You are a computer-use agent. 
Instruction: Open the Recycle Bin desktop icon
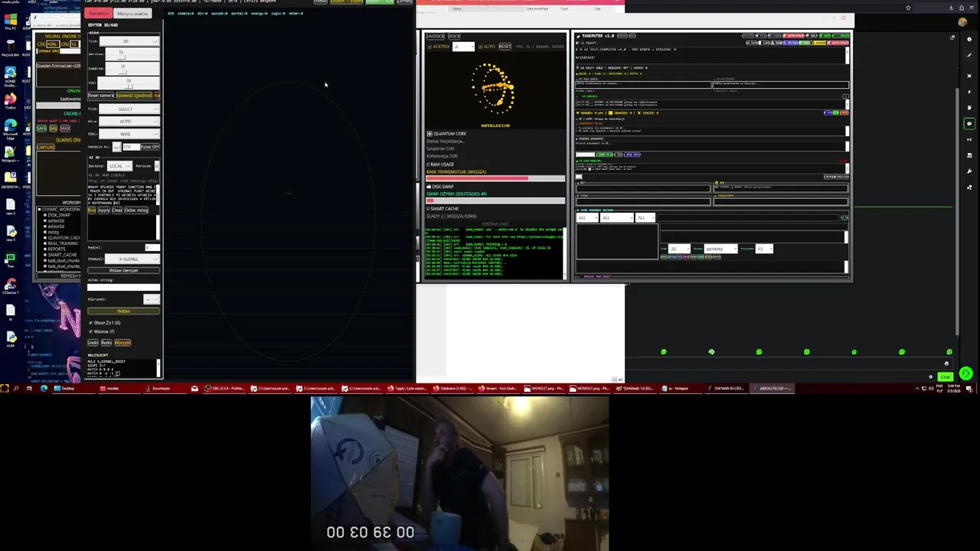(11, 47)
